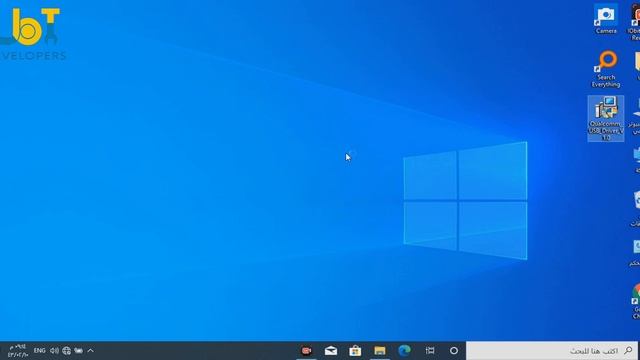Open the Camera desktop shortcut
Image resolution: width=640 pixels, height=360 pixels.
tap(606, 19)
